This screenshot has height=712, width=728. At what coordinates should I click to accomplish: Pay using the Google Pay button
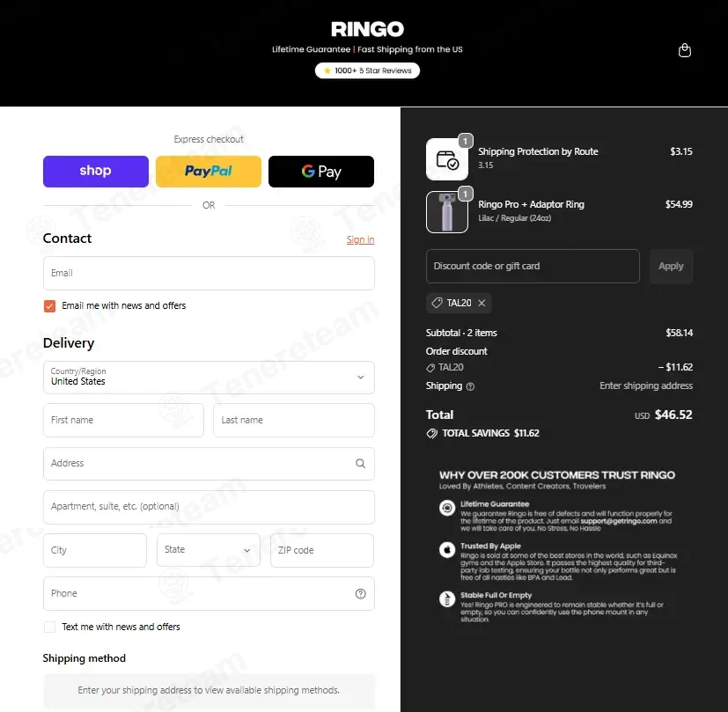pos(321,172)
